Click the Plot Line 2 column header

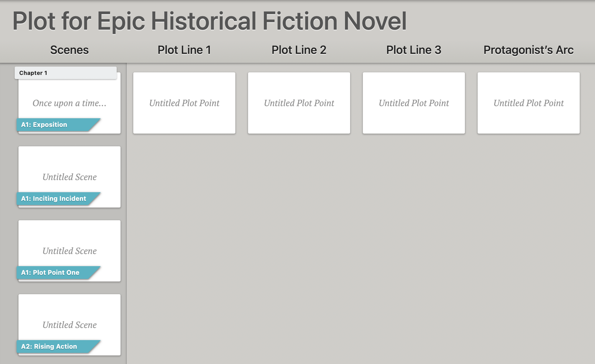pyautogui.click(x=299, y=50)
